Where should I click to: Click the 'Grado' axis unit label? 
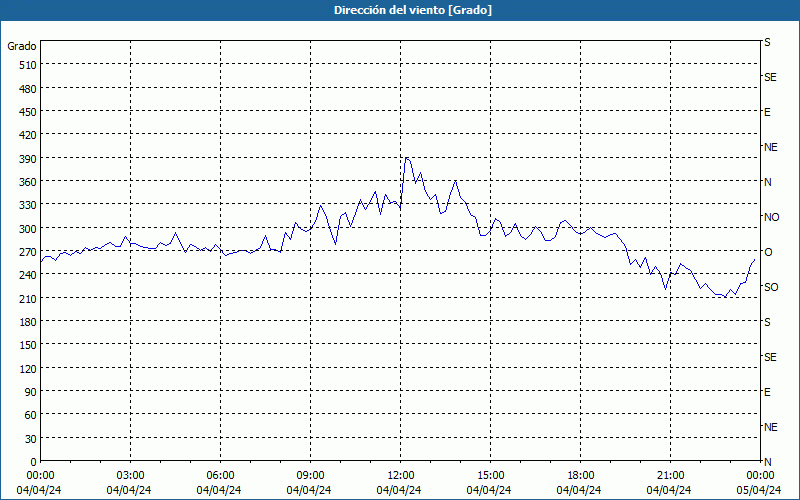[x=22, y=46]
